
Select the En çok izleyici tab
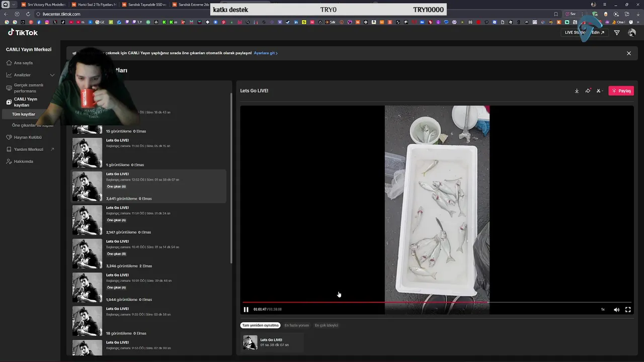(326, 325)
